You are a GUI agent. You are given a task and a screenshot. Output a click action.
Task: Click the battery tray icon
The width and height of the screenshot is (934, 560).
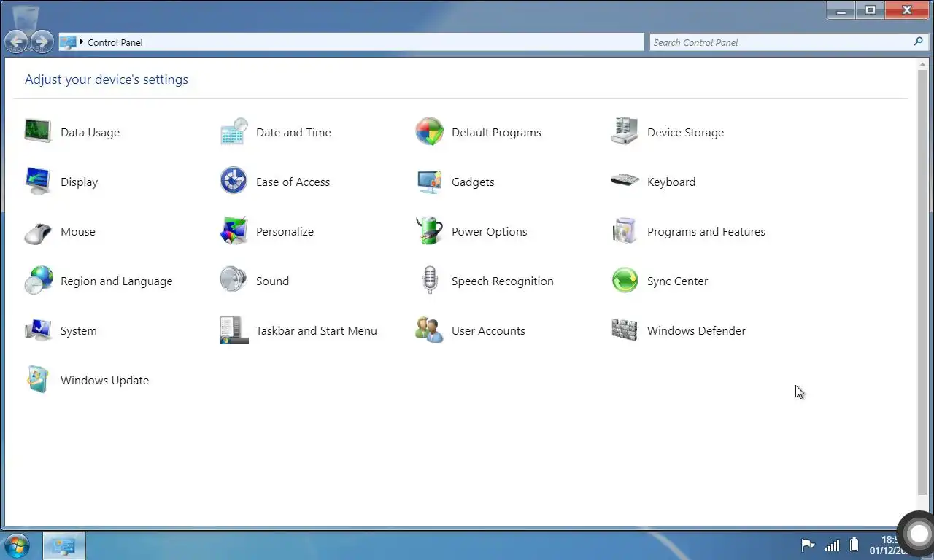(854, 545)
